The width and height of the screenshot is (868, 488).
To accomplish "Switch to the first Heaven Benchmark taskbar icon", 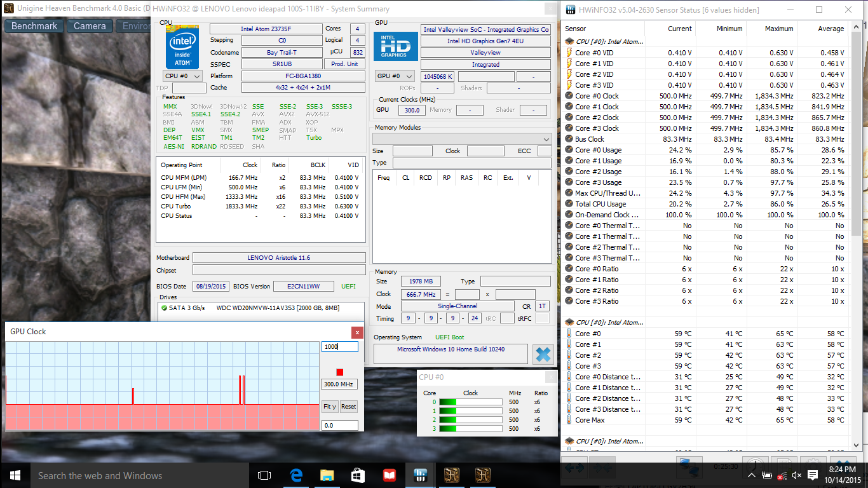I will pos(451,475).
